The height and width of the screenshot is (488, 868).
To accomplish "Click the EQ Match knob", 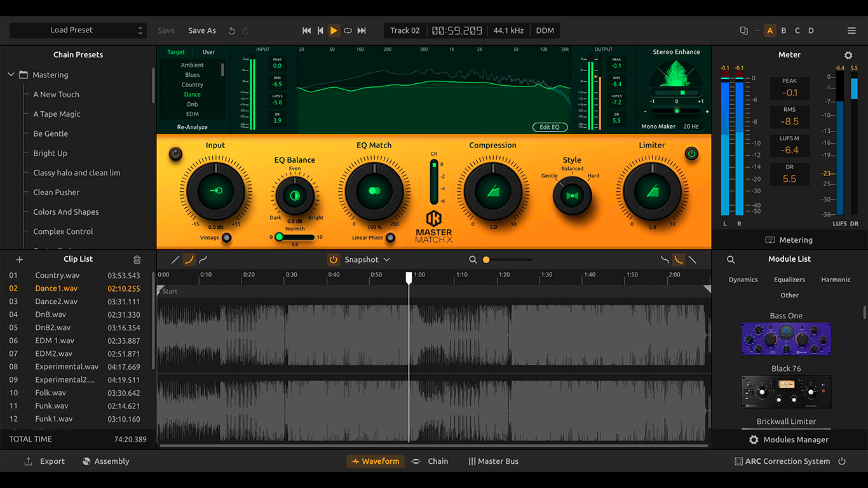I will (374, 191).
